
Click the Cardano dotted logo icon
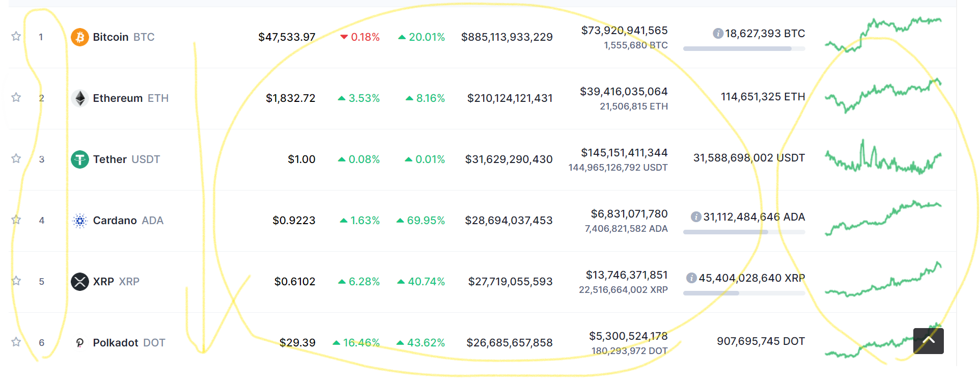(x=79, y=220)
